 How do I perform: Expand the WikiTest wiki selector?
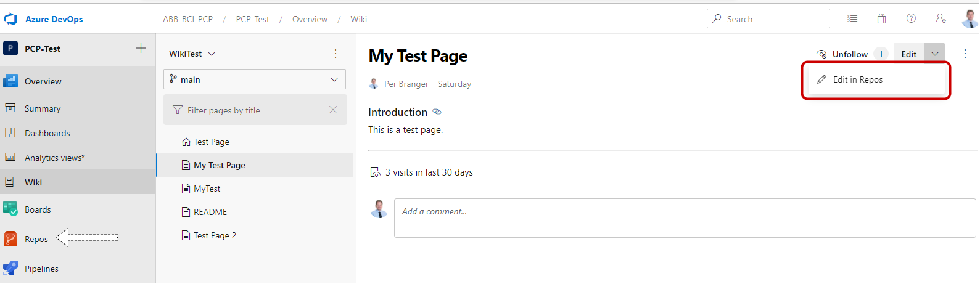tap(192, 54)
